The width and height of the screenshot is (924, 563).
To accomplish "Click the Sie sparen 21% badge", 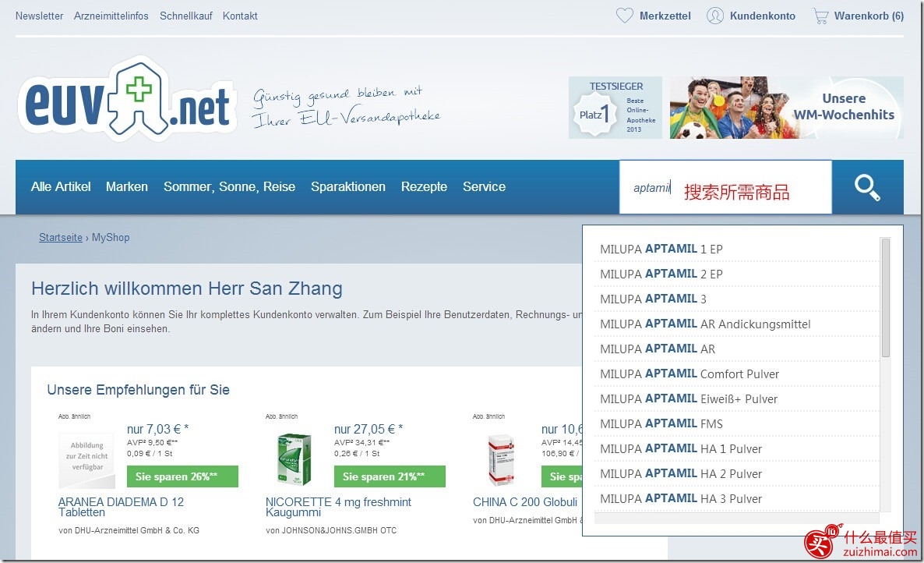I will pos(390,476).
